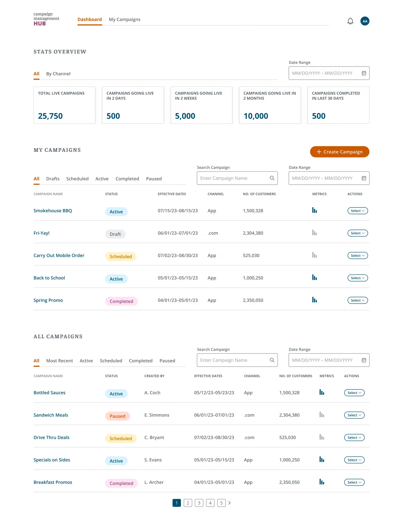
Task: Go to page 3 in pagination
Action: click(199, 503)
